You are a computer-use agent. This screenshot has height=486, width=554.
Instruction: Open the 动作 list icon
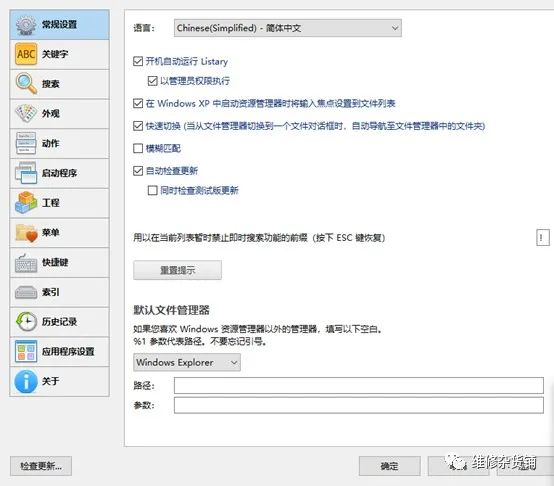pos(26,143)
